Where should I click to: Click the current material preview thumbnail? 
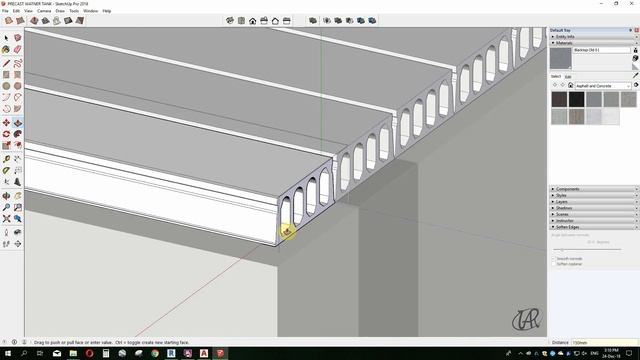560,58
